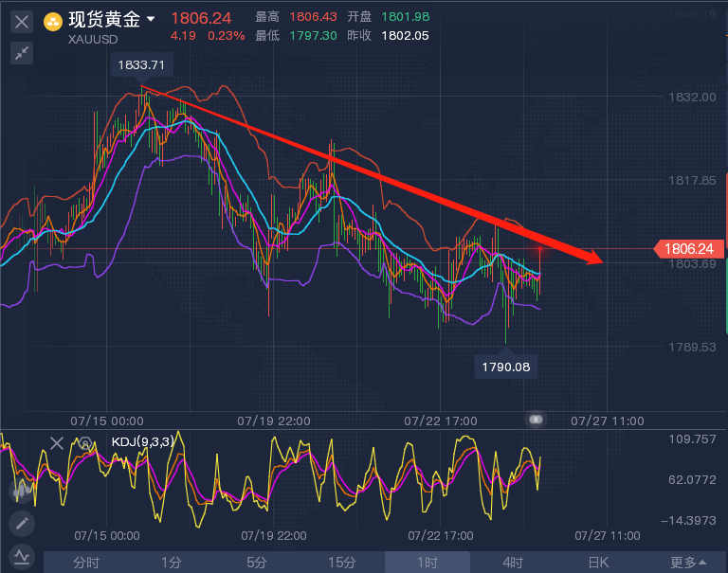
Task: Close the gold chart panel
Action: pyautogui.click(x=23, y=20)
